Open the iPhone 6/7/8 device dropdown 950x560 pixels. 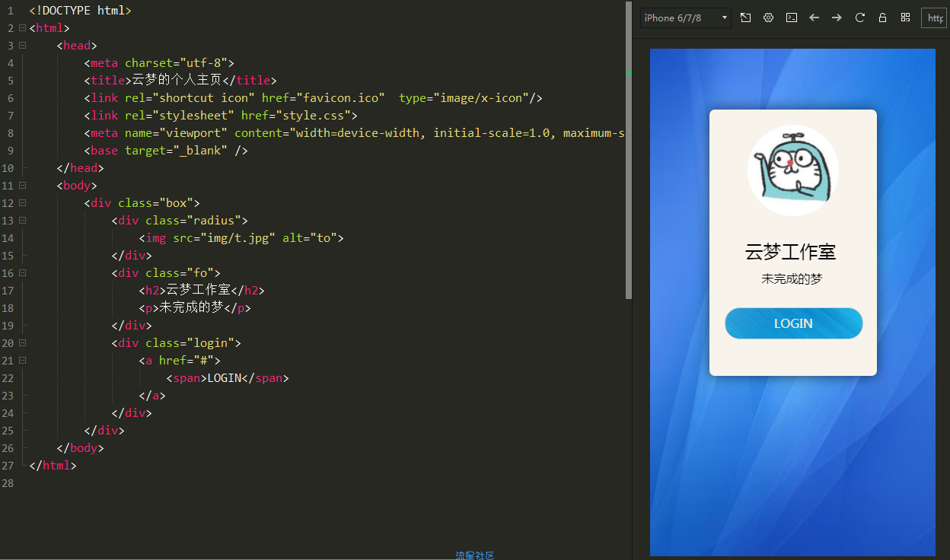point(685,17)
